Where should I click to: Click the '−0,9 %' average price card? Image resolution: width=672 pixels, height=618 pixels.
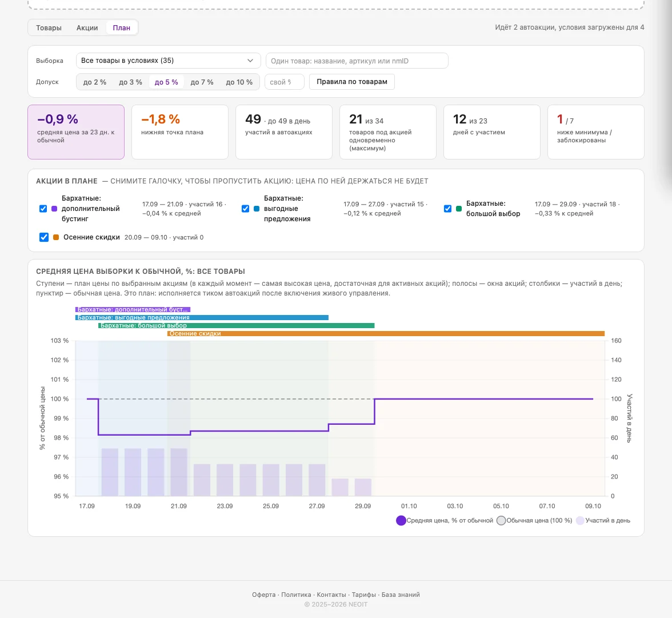click(x=76, y=132)
